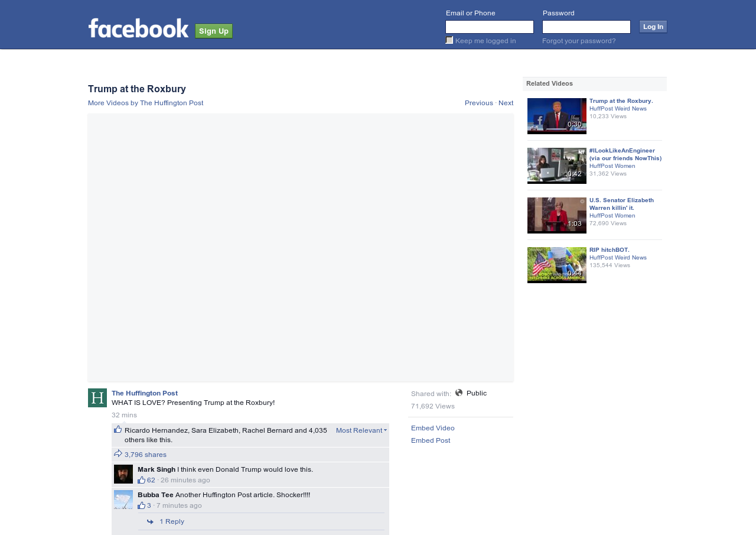Open Bubba Tee's profile name
This screenshot has width=756, height=535.
pos(155,495)
